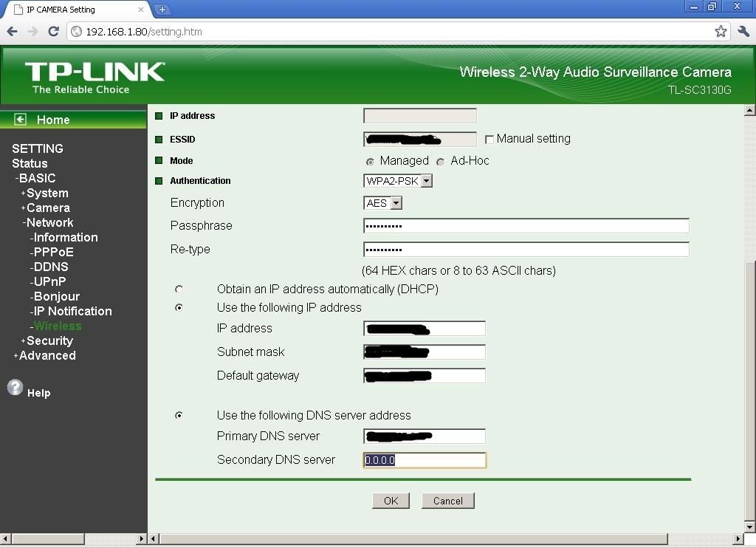The image size is (756, 548).
Task: Open the Encryption AES dropdown
Action: point(382,203)
